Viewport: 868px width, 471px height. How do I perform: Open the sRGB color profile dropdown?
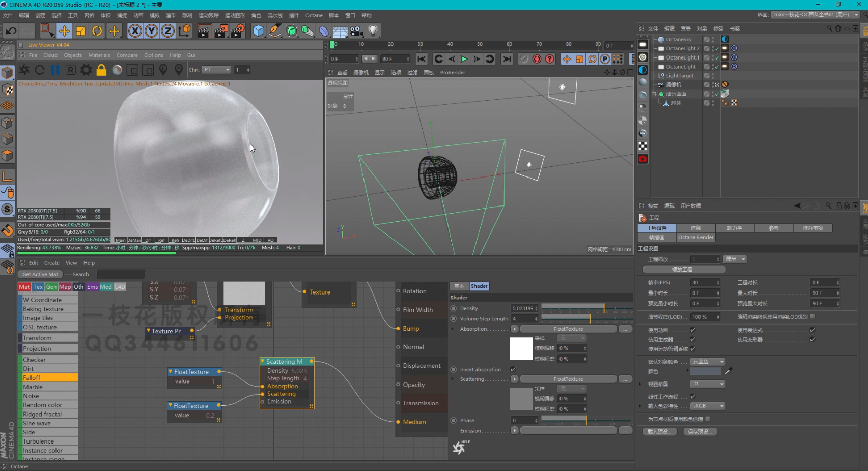708,406
